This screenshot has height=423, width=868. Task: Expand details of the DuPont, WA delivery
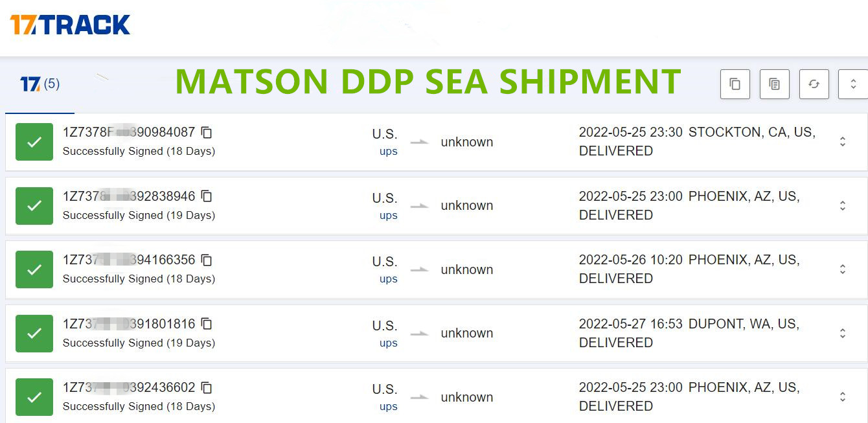843,333
